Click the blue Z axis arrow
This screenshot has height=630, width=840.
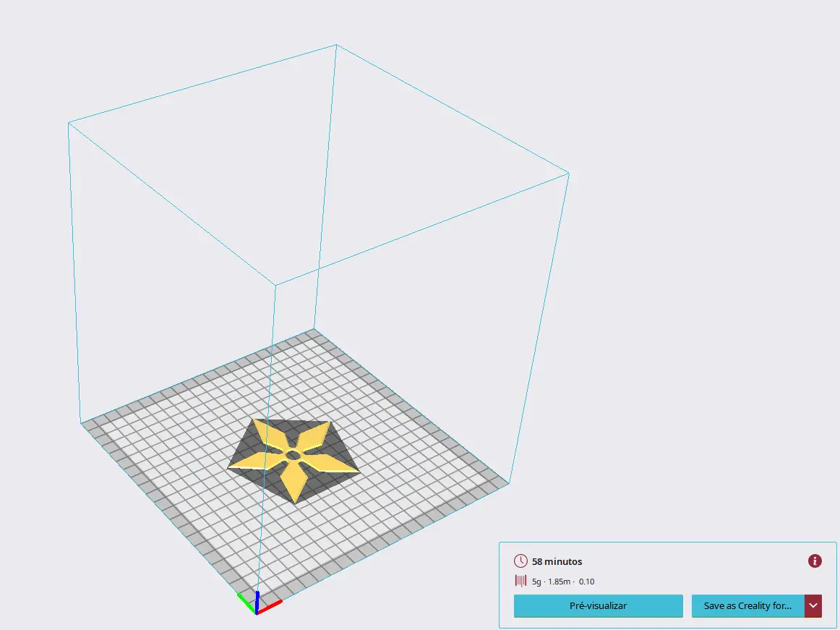(257, 601)
